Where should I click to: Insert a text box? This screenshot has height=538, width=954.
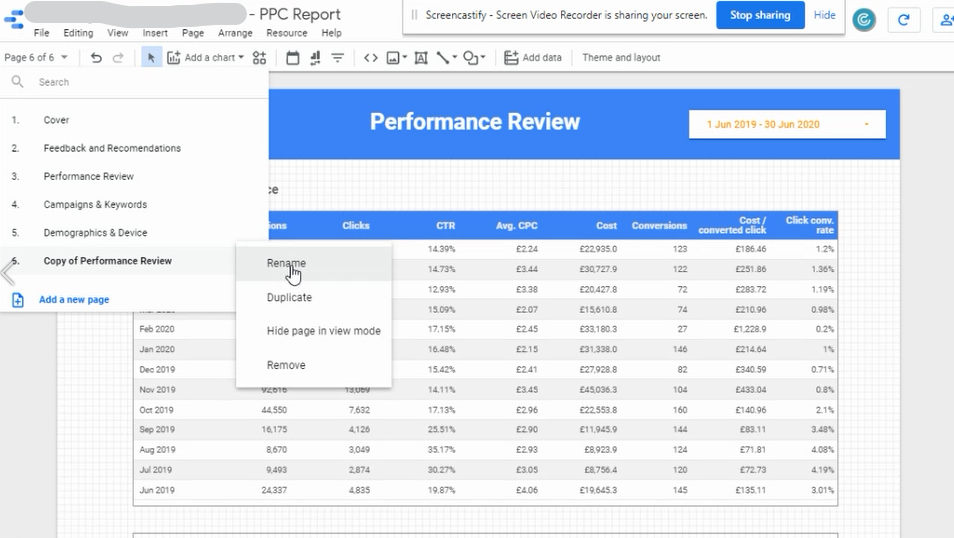[421, 57]
